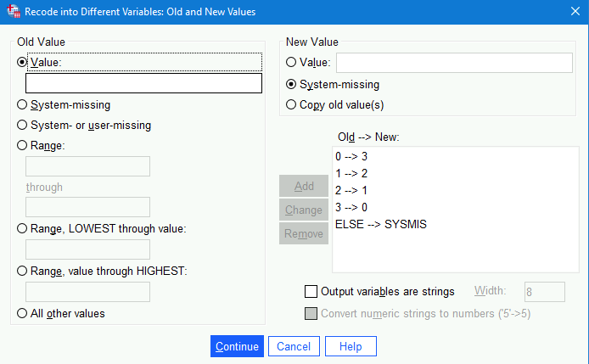
Task: Choose System- or user-missing option
Action: [22, 125]
